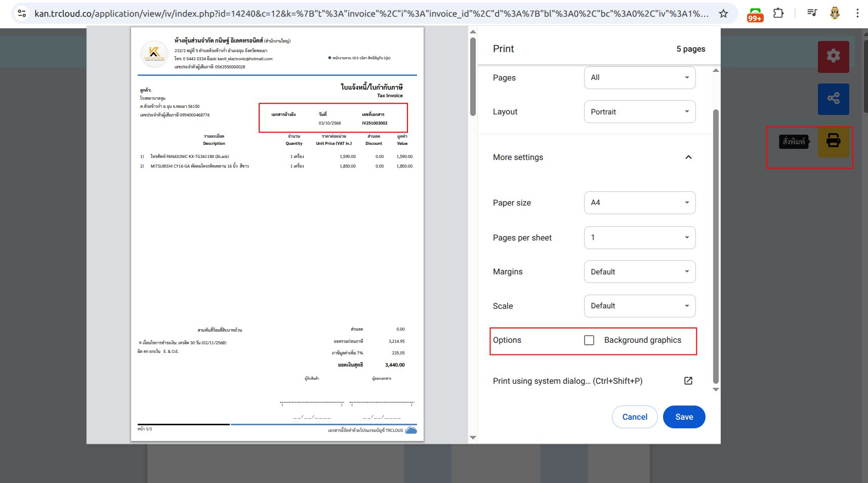This screenshot has width=868, height=483.
Task: Open the Pages per sheet dropdown
Action: coord(640,237)
